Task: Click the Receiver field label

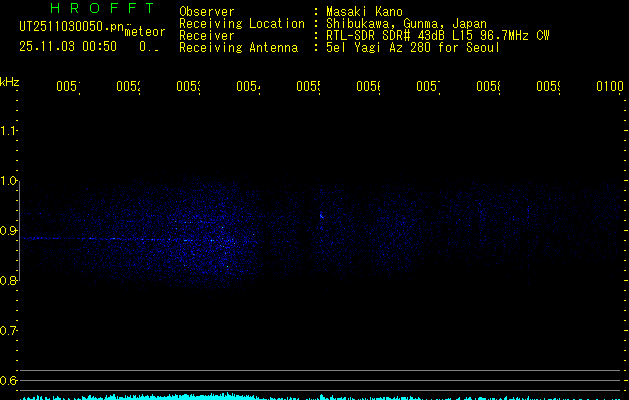Action: (207, 36)
